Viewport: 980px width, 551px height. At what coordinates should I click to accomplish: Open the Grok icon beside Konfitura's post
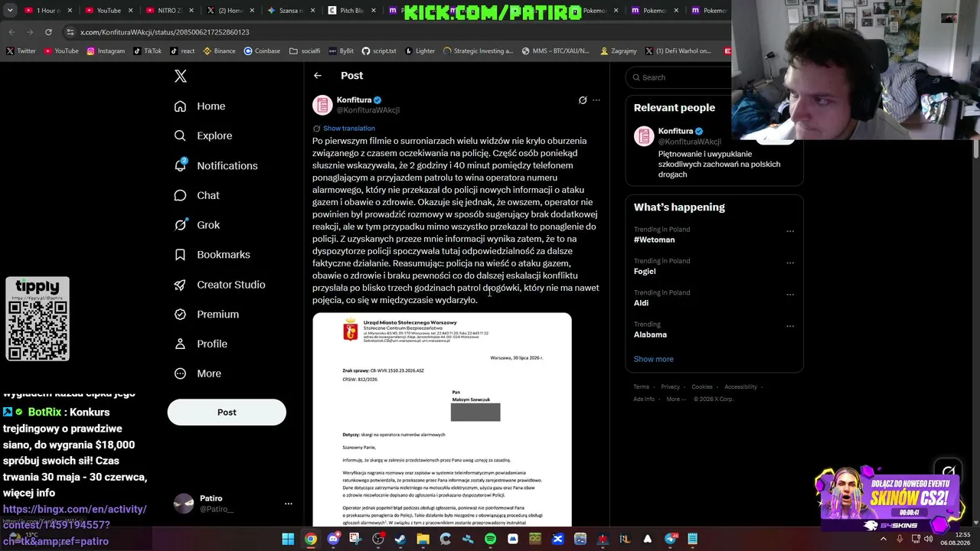tap(583, 100)
